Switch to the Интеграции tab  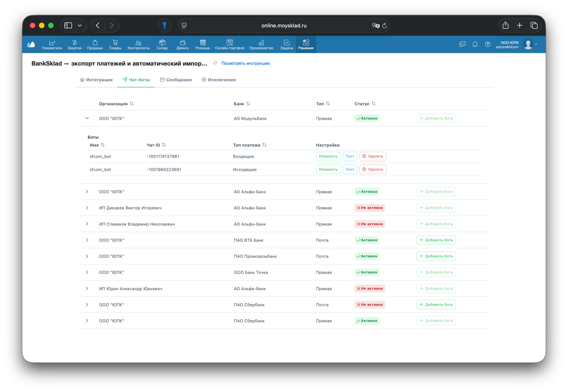(x=96, y=80)
